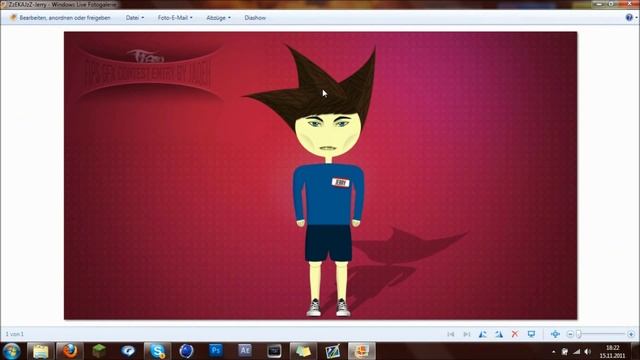This screenshot has width=640, height=360.
Task: Rotate the image clockwise
Action: click(499, 334)
